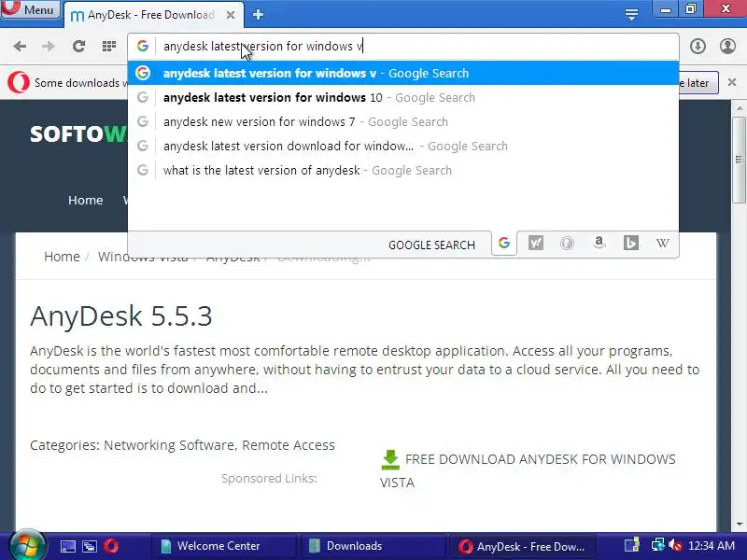Viewport: 747px width, 560px height.
Task: Click the muted volume tray icon
Action: 675,545
